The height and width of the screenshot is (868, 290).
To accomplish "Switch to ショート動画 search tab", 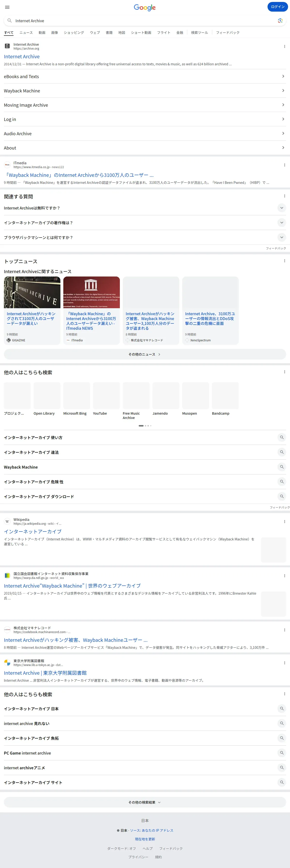I will 141,33.
